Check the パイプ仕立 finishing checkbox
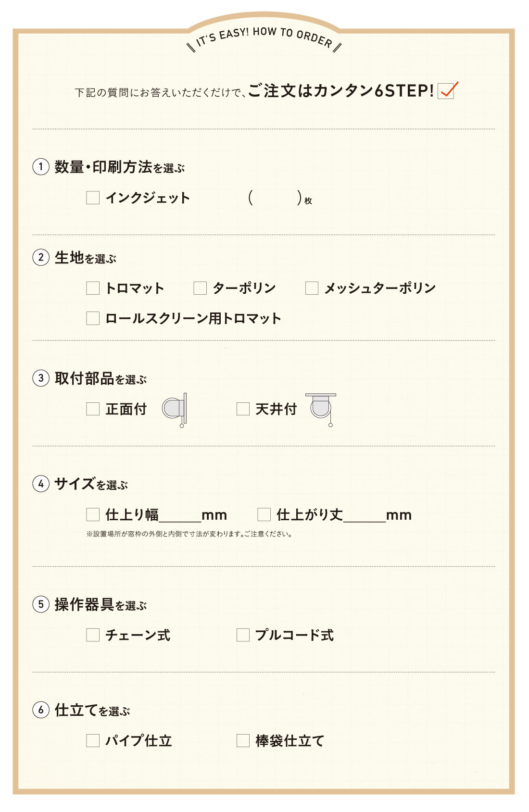Image resolution: width=529 pixels, height=812 pixels. pyautogui.click(x=93, y=740)
